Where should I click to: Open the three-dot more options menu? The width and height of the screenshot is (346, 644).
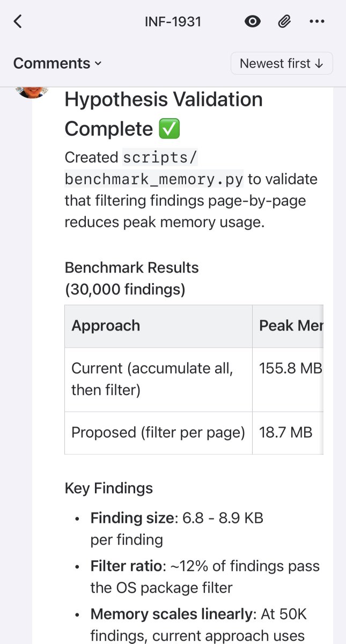317,21
